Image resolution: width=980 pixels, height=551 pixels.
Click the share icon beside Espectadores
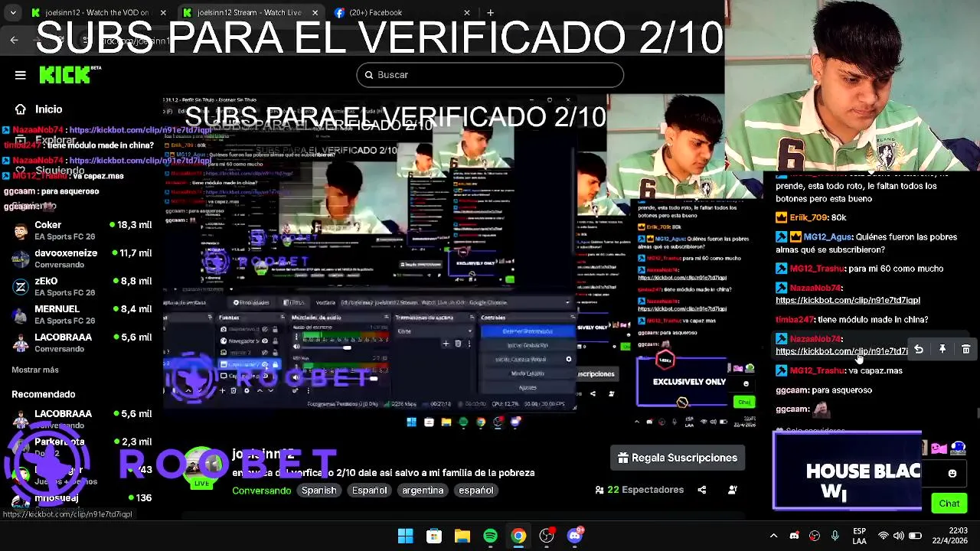pyautogui.click(x=702, y=490)
